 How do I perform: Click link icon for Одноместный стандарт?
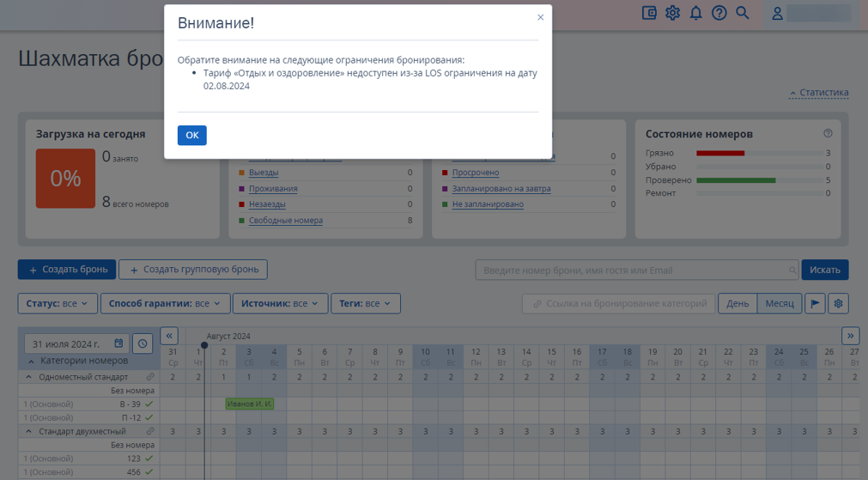[150, 377]
